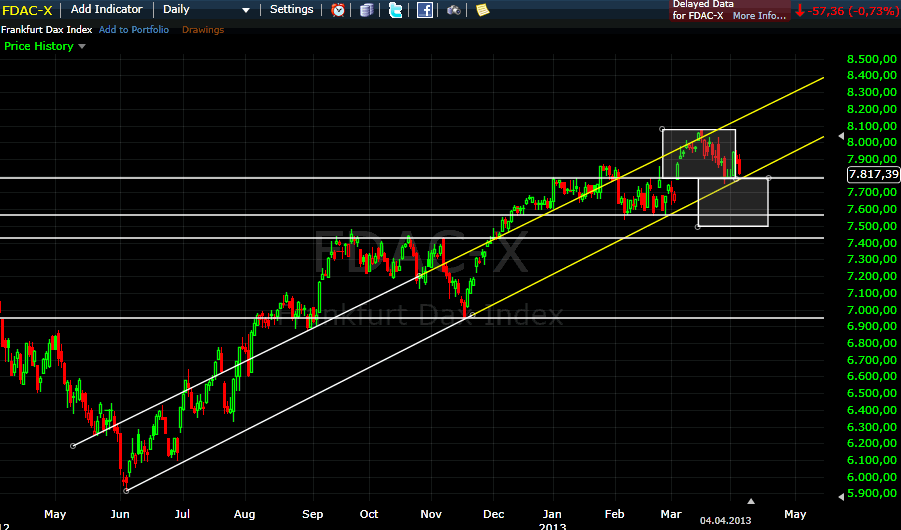Click the More Info... link
The image size is (901, 530).
tap(759, 16)
